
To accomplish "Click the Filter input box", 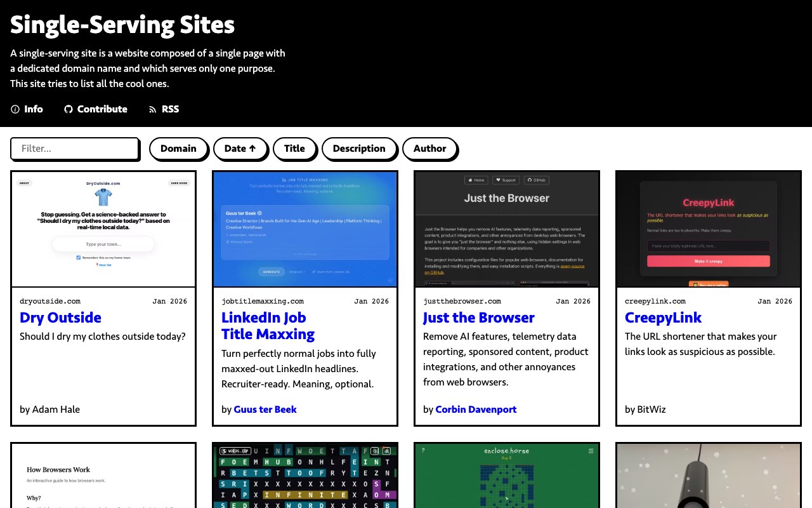I will coord(74,148).
